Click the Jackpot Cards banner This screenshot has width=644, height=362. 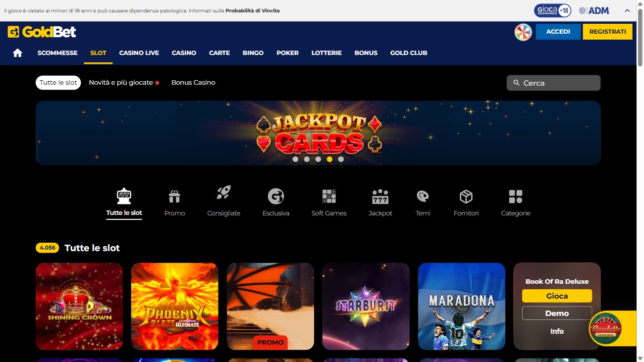[318, 133]
